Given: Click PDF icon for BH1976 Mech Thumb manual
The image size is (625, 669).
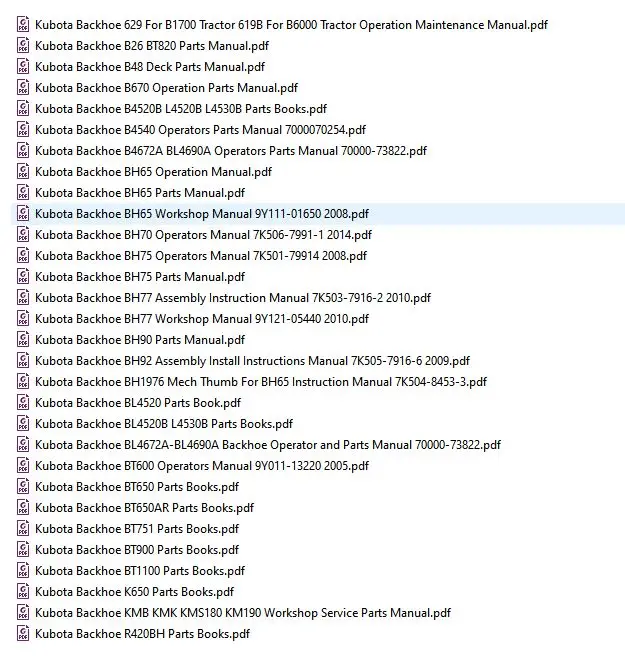Looking at the screenshot, I should 23,382.
